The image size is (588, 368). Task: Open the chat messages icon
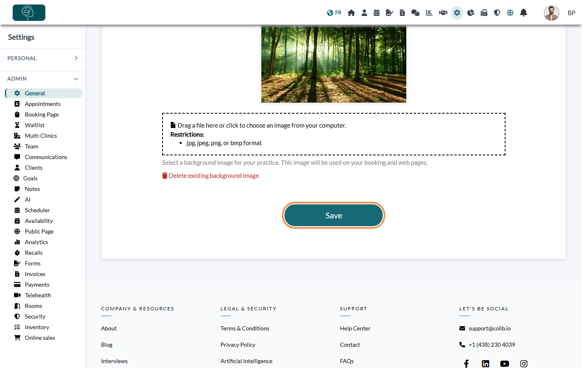415,13
